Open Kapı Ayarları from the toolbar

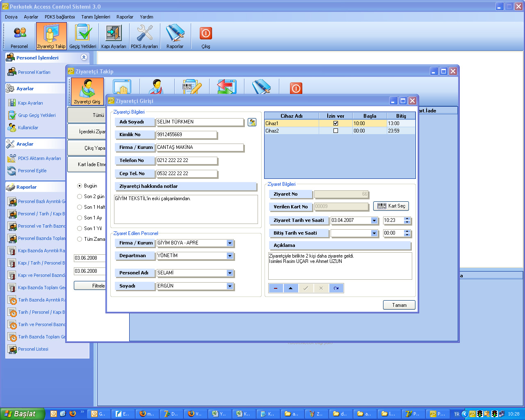pos(114,36)
